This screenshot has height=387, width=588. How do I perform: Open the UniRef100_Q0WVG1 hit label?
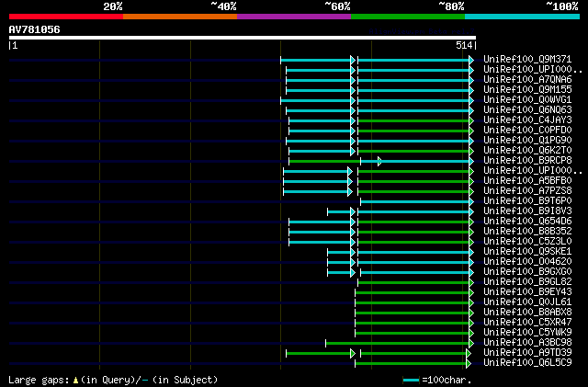pyautogui.click(x=527, y=100)
